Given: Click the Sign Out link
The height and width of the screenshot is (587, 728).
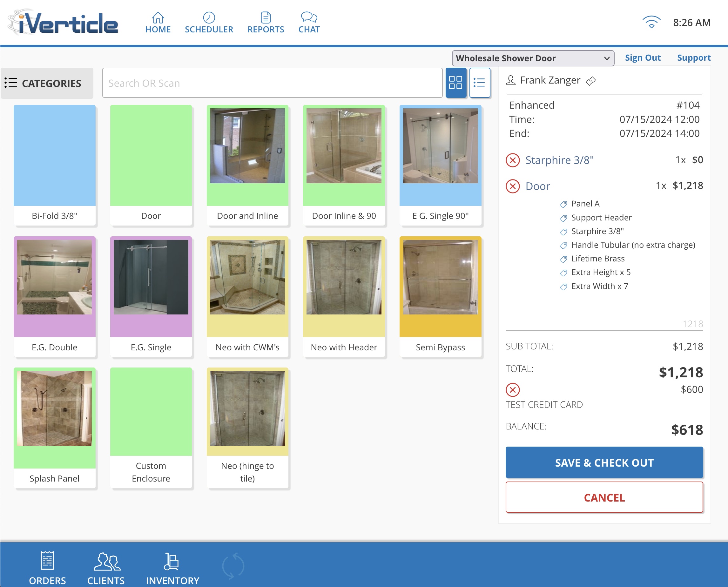Looking at the screenshot, I should [643, 58].
